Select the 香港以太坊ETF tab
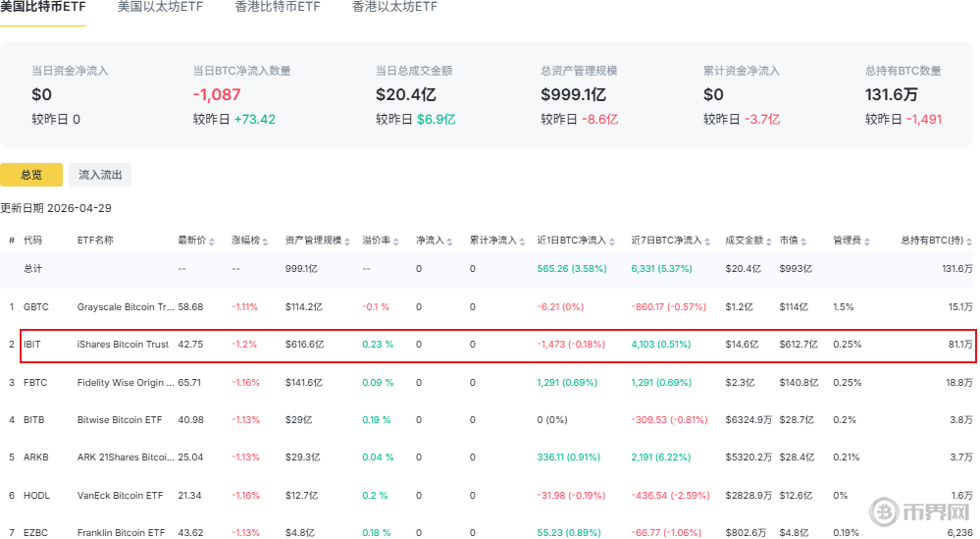Image resolution: width=980 pixels, height=539 pixels. (394, 7)
